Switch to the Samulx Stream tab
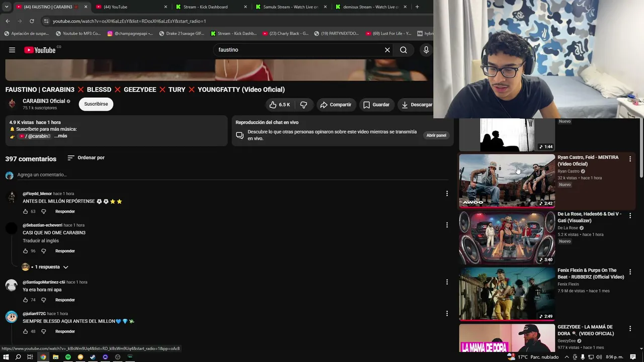 291,7
